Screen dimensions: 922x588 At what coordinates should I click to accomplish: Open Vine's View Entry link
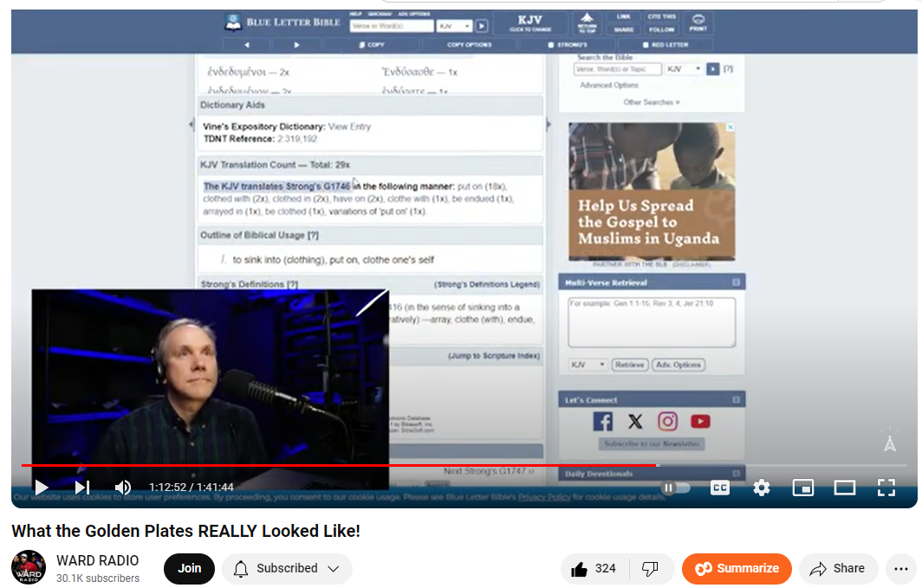[x=349, y=126]
